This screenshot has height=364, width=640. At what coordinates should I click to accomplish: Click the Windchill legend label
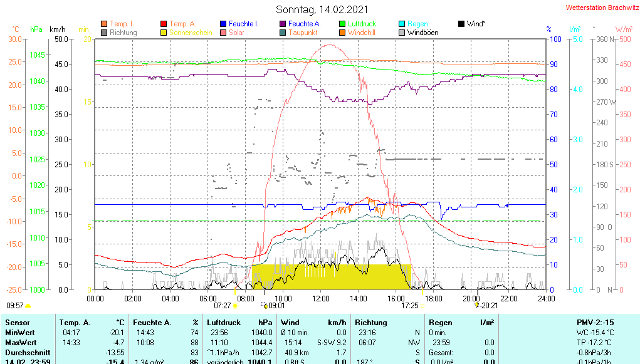pyautogui.click(x=362, y=33)
